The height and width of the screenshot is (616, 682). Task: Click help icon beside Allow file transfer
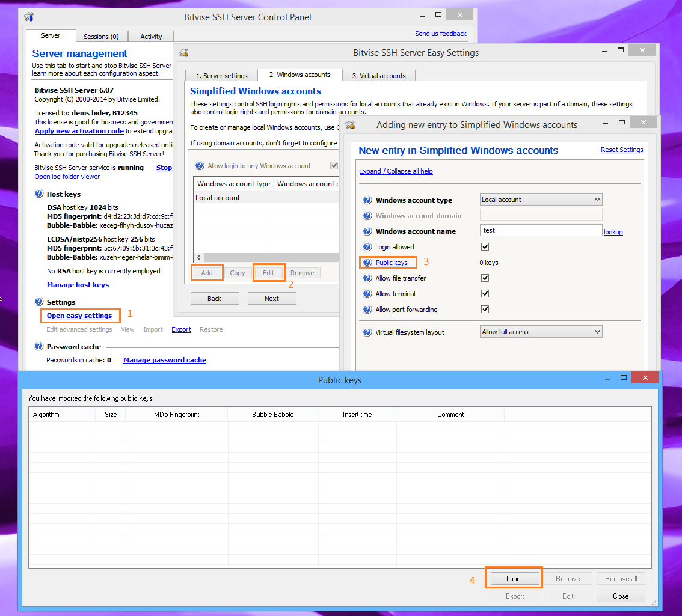pyautogui.click(x=367, y=278)
